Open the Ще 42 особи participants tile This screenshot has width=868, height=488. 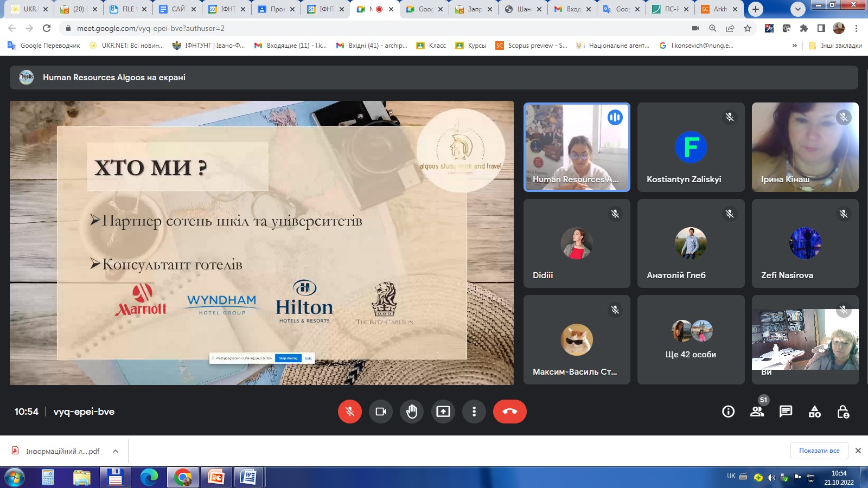coord(691,339)
